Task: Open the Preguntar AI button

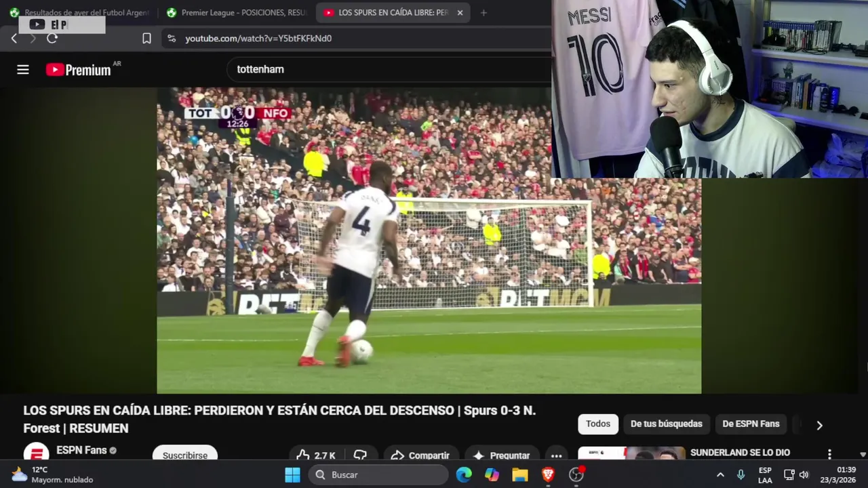Action: coord(502,455)
